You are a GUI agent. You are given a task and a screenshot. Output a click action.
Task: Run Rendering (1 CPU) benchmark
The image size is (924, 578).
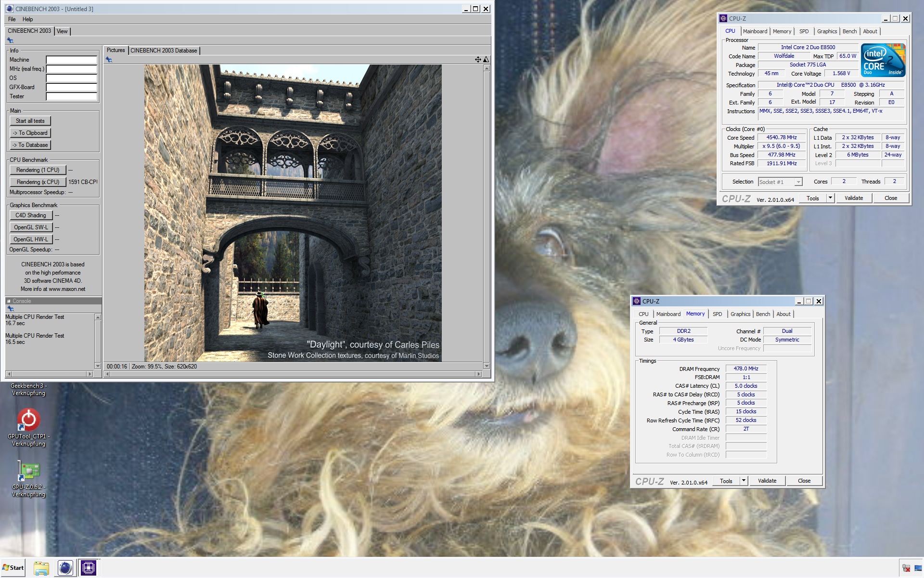pos(38,170)
